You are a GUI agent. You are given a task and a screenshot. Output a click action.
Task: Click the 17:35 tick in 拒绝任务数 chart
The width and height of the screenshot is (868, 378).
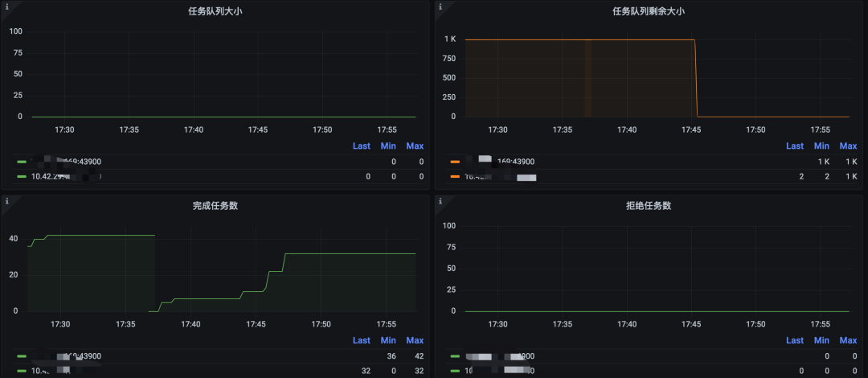pos(563,324)
